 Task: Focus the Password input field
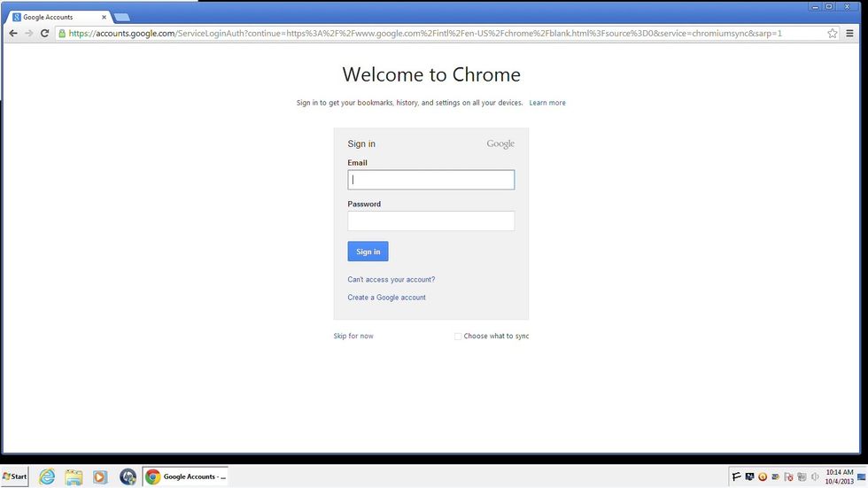[430, 221]
